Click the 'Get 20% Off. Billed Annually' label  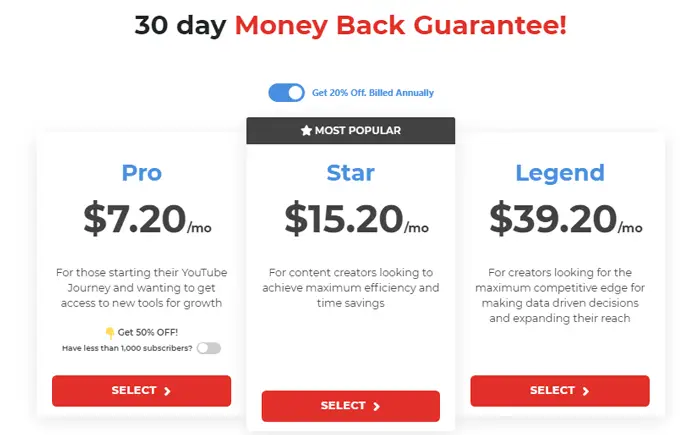click(x=373, y=93)
